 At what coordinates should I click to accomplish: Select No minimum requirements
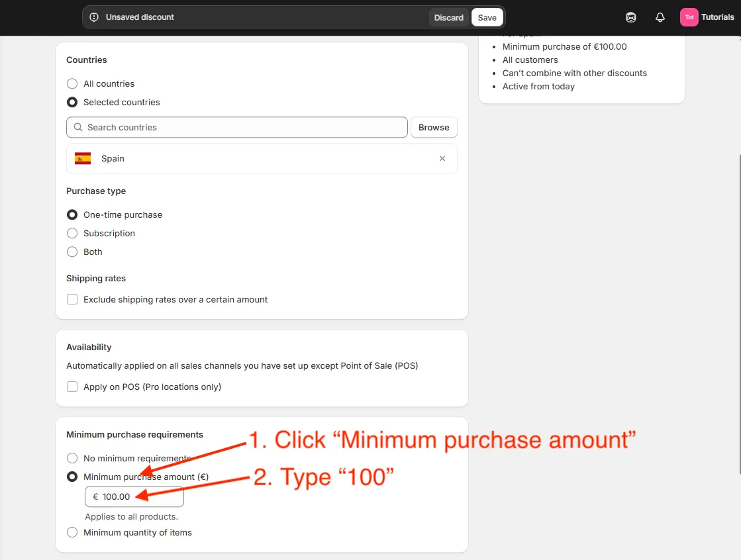point(72,457)
